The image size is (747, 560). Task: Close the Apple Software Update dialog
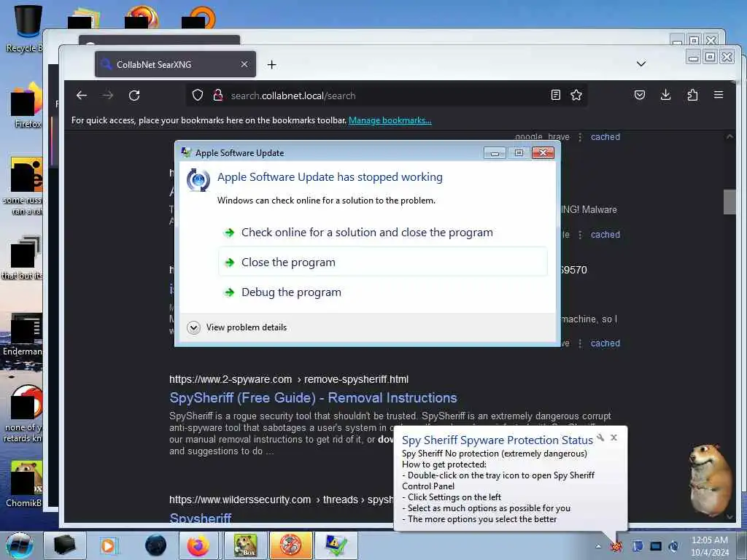coord(543,152)
